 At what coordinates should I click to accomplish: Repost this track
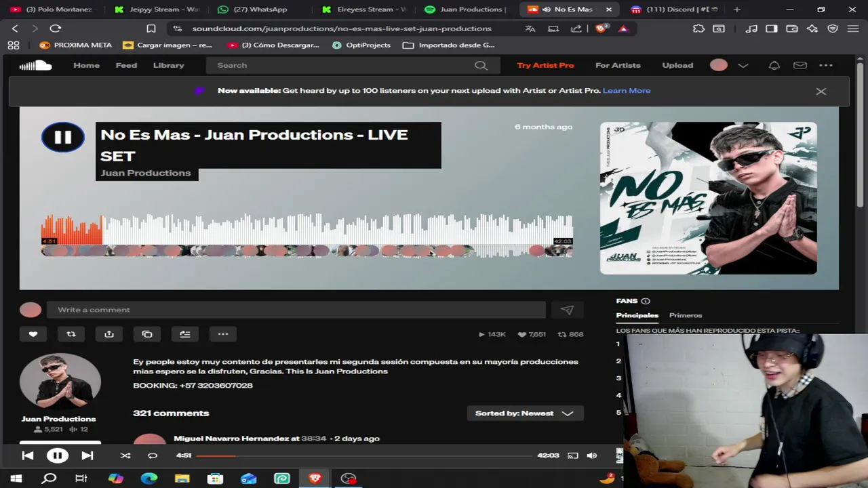(71, 334)
